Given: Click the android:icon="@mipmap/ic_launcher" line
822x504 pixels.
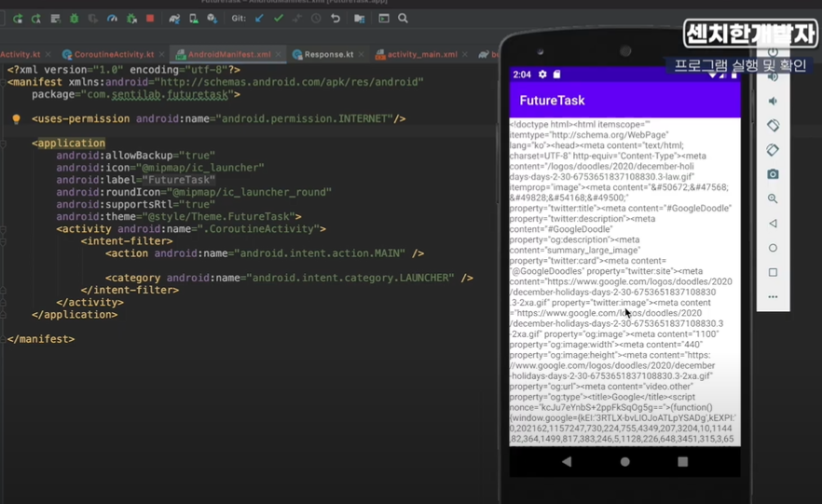Looking at the screenshot, I should pyautogui.click(x=160, y=169).
